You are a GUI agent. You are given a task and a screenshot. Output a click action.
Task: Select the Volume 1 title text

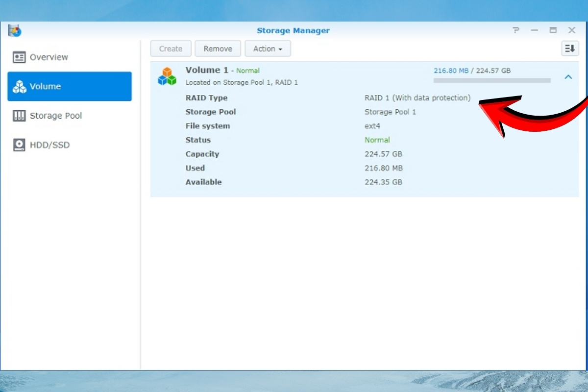click(207, 71)
